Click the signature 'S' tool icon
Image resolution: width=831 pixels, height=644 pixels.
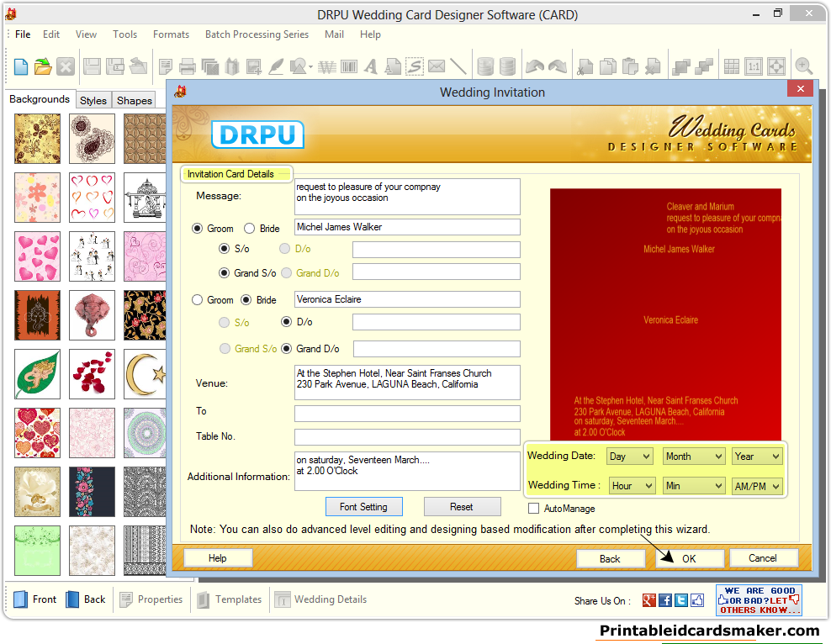415,66
